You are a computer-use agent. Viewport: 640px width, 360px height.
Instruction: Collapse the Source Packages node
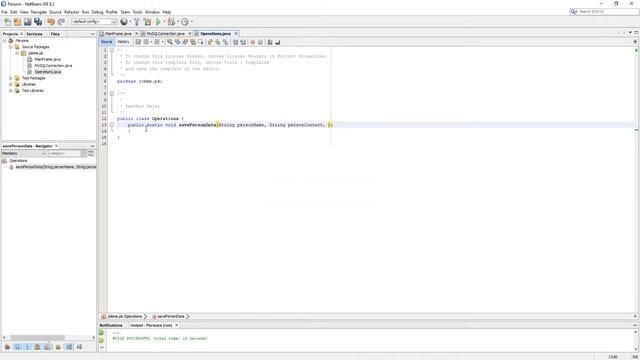coord(11,47)
